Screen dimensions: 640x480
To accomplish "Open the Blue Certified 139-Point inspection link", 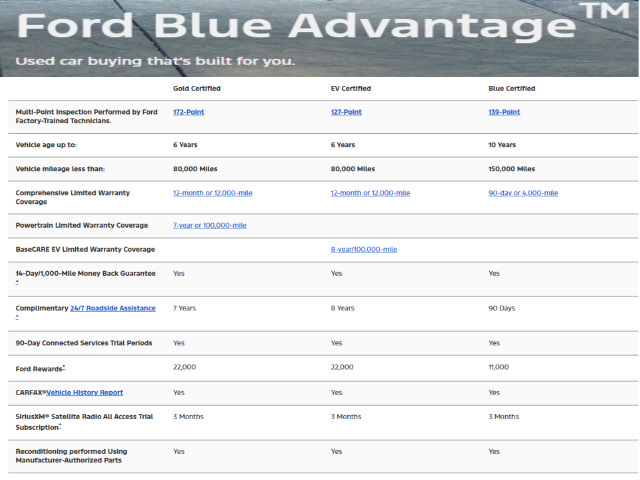I will (x=504, y=112).
